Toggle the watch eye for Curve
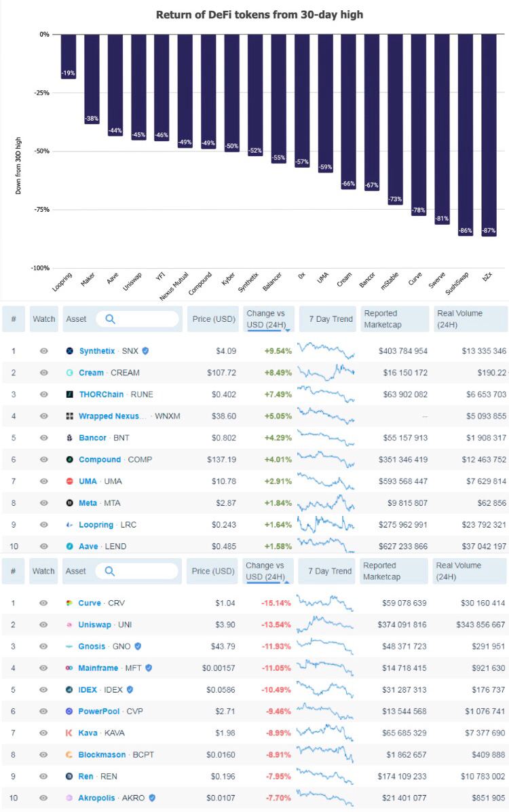Viewport: 509px width, 812px height. coord(43,604)
